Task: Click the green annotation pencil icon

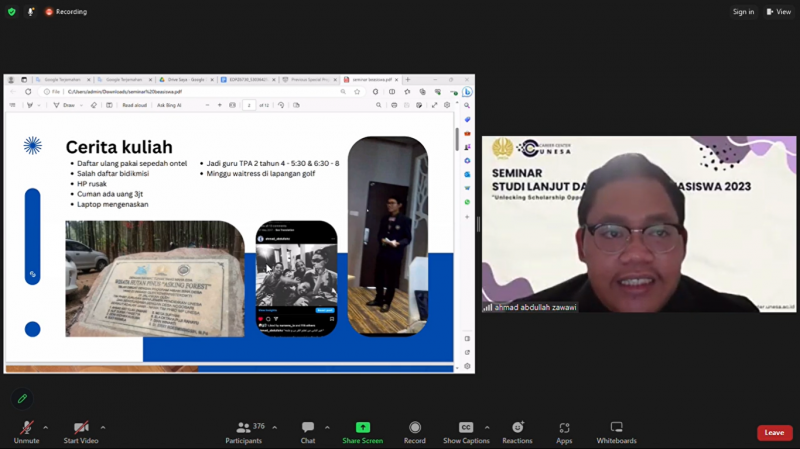Action: click(x=22, y=399)
